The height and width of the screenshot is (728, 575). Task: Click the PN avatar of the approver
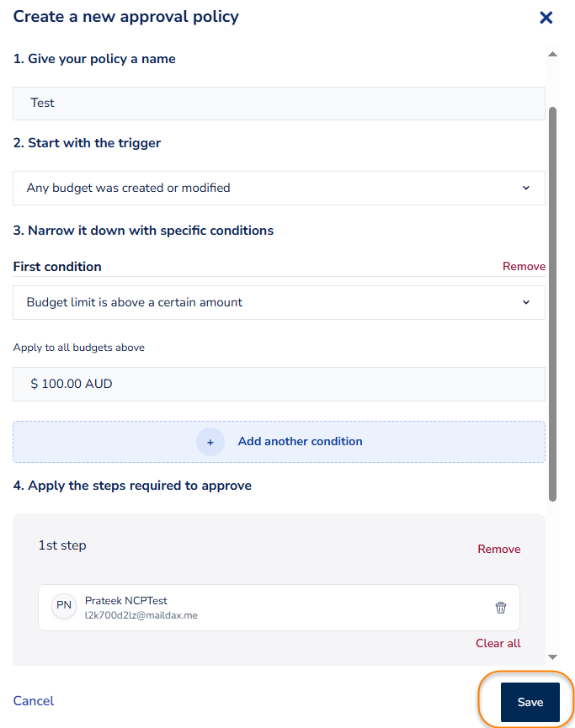click(64, 606)
